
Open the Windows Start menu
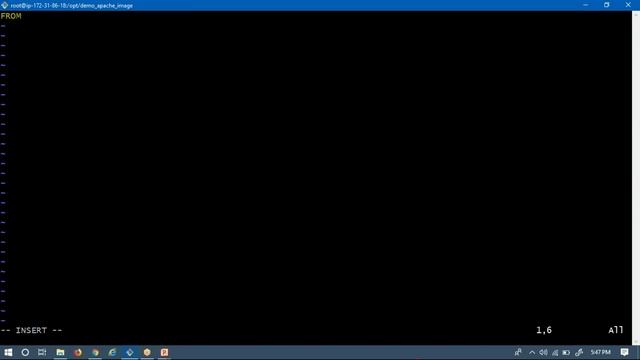click(x=8, y=352)
